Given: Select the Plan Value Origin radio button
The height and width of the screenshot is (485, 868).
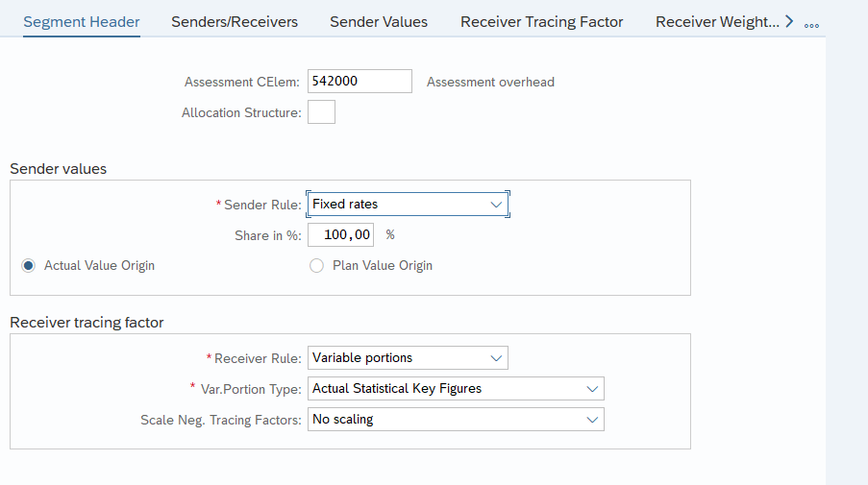Looking at the screenshot, I should pyautogui.click(x=316, y=265).
